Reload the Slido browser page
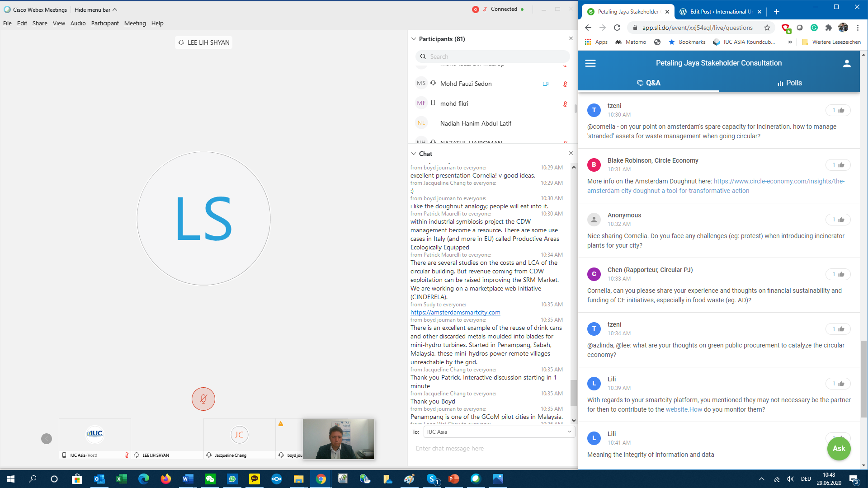 617,28
